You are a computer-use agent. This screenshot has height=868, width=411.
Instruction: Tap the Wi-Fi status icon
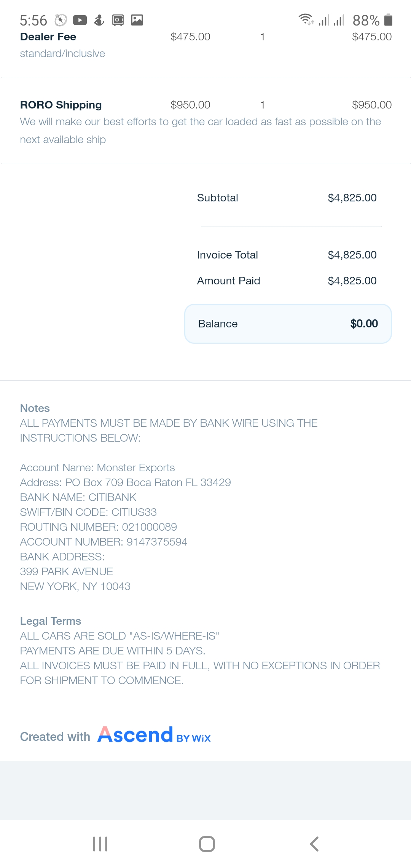306,19
